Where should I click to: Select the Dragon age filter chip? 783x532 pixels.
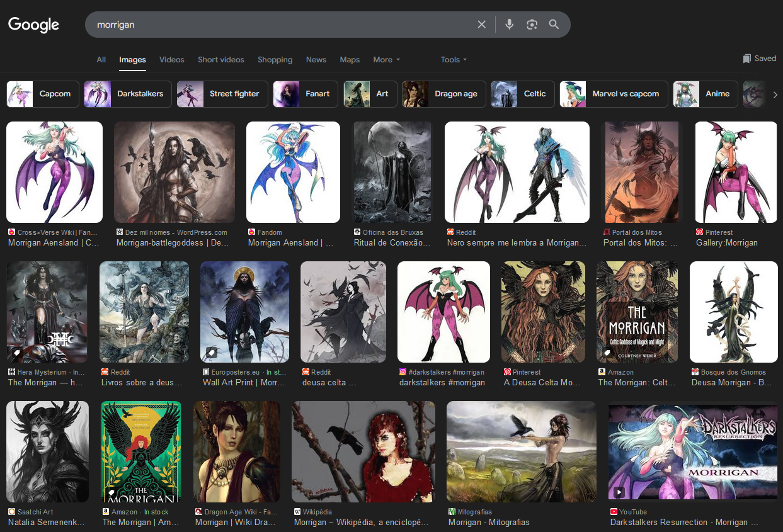click(444, 94)
